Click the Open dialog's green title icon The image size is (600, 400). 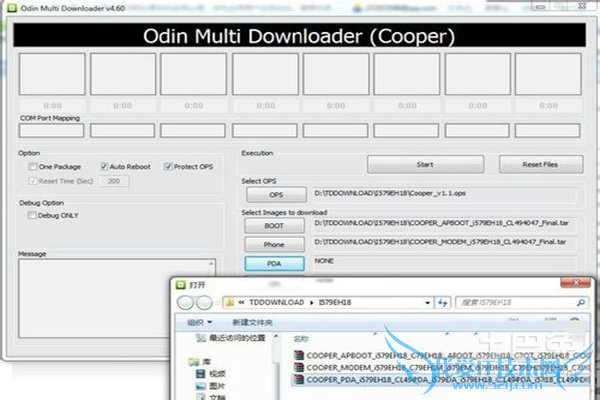(x=180, y=285)
